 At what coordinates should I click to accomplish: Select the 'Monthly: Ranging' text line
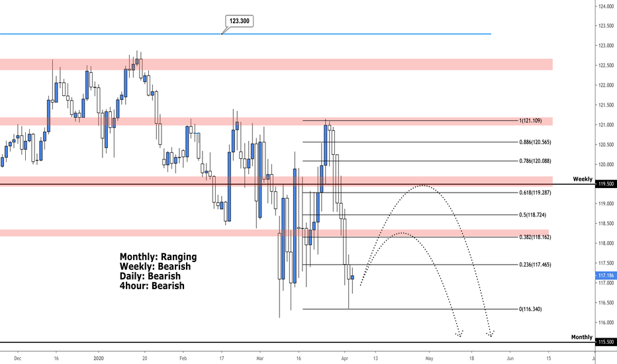(x=158, y=257)
